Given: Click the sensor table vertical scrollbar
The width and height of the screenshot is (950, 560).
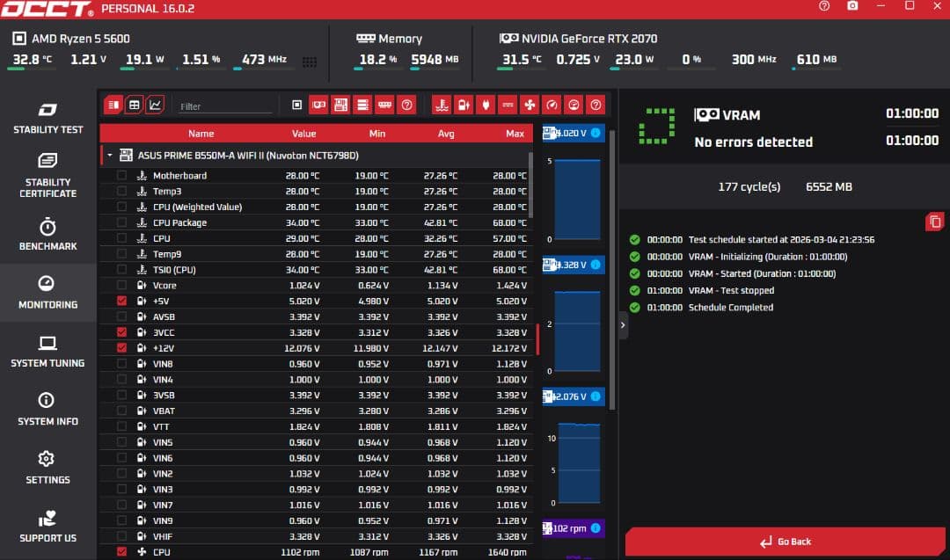Looking at the screenshot, I should tap(530, 185).
